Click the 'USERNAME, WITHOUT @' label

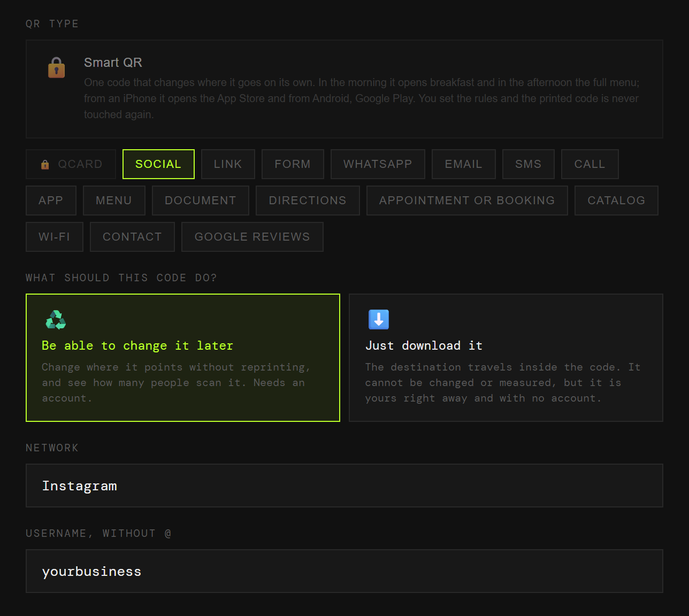tap(99, 534)
